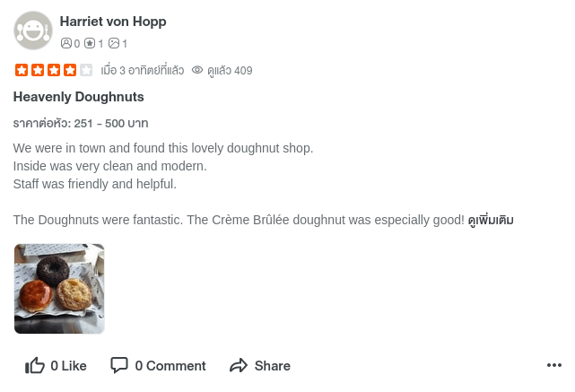Click the comment speech bubble icon
Viewport: 575px width, 392px height.
click(x=119, y=365)
